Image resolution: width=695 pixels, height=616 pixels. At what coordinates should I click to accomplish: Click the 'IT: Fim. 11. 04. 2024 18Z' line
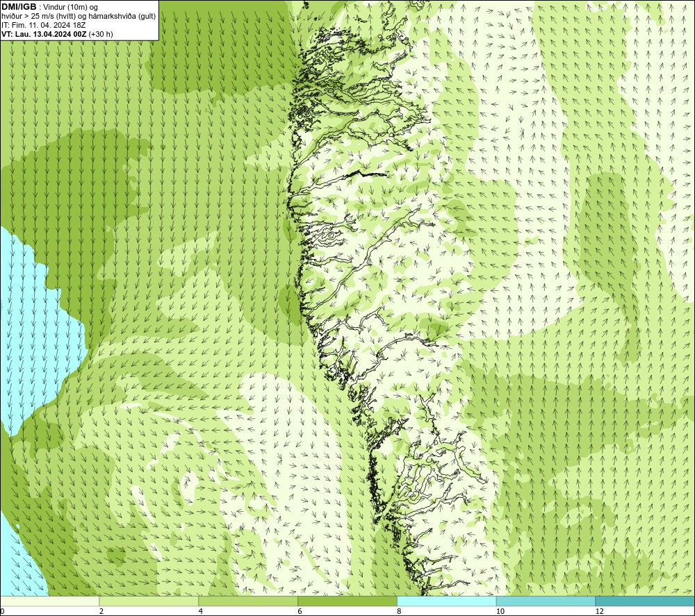pyautogui.click(x=43, y=25)
